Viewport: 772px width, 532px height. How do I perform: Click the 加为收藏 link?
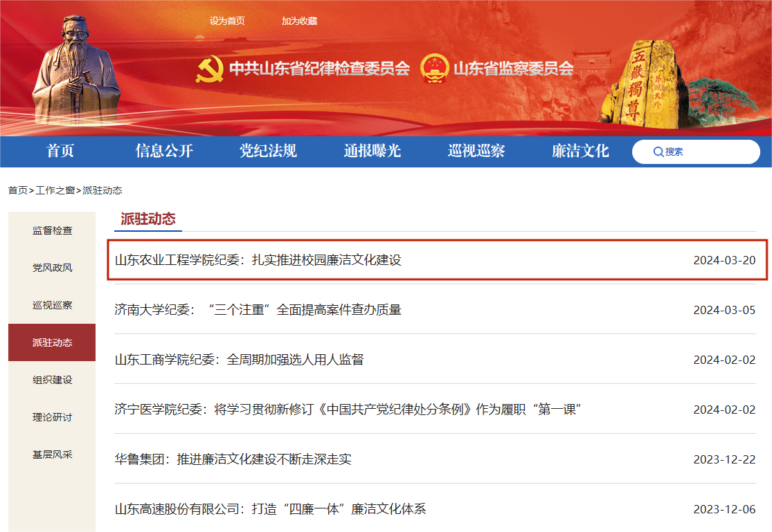(x=299, y=21)
